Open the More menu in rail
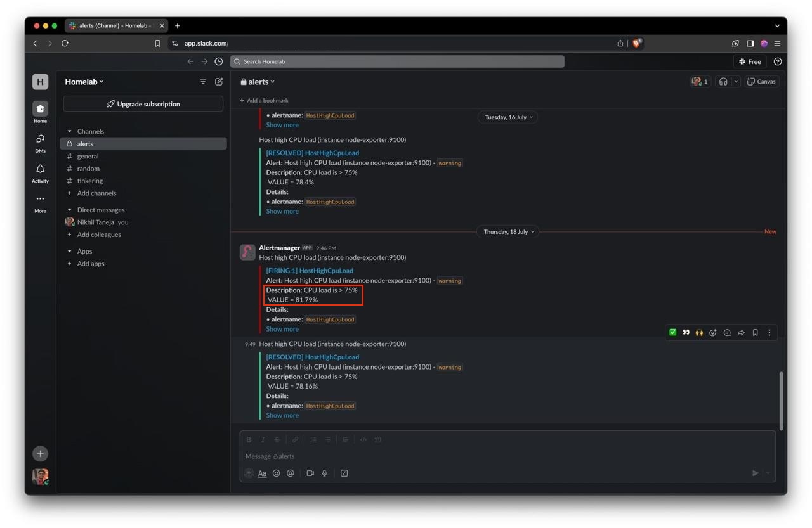The height and width of the screenshot is (528, 812). point(40,203)
